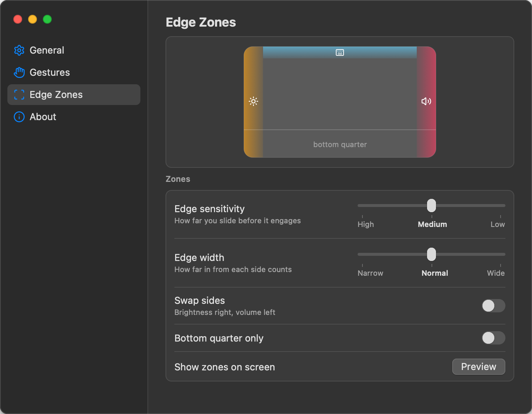
Task: Click the Edge sensitivity slider thumb
Action: (x=432, y=206)
